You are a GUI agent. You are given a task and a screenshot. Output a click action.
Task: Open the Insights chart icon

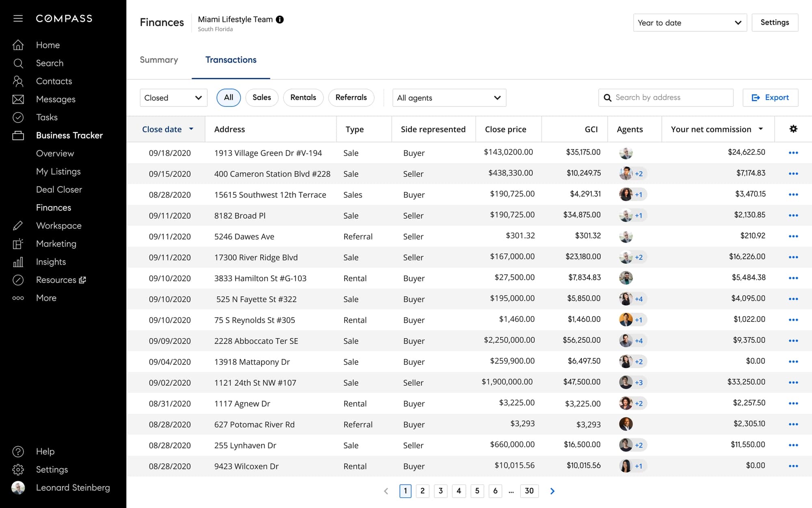pos(18,262)
